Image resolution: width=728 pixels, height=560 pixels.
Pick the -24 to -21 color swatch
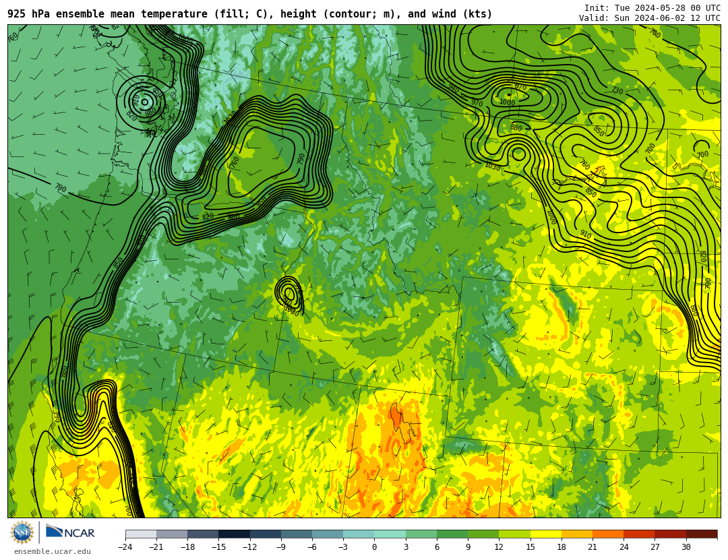pyautogui.click(x=141, y=534)
